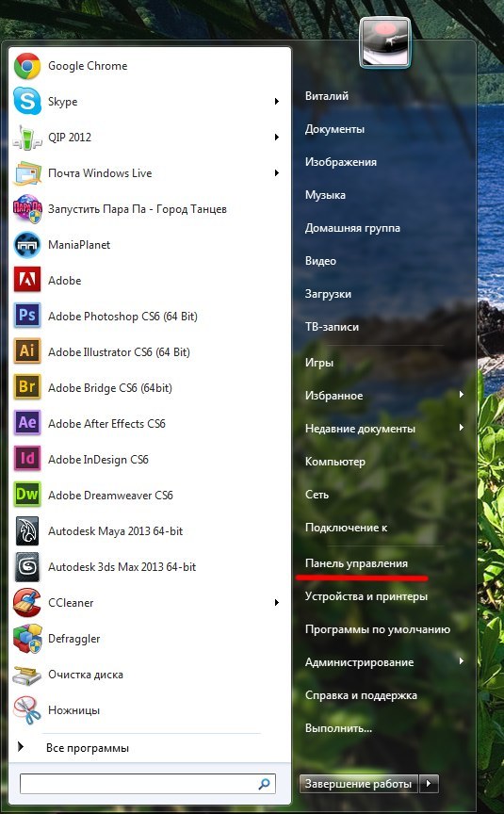
Task: Open Ножницы snipping tool icon
Action: tap(27, 709)
